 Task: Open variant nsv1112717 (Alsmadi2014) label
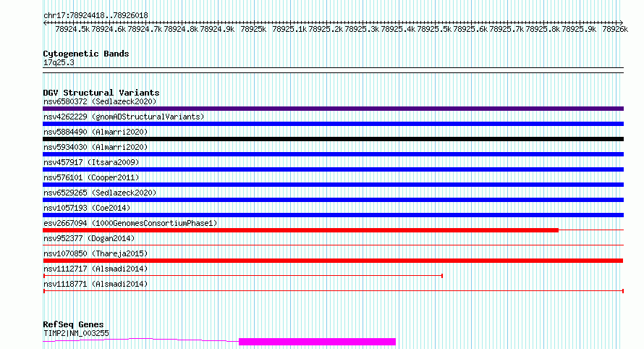[96, 269]
